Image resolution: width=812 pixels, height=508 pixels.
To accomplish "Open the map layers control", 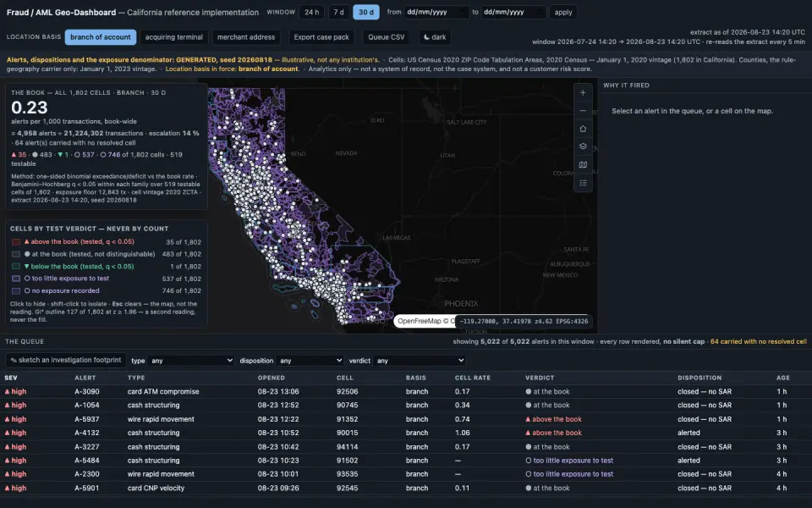I will coord(583,146).
